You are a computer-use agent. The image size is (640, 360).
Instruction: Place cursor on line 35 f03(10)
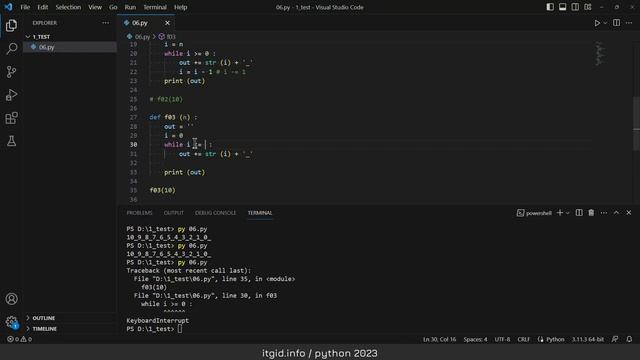coord(162,190)
